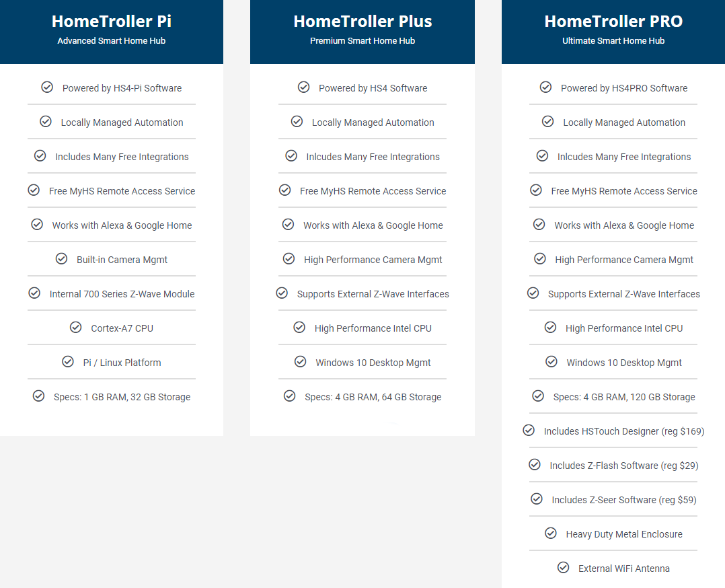725x588 pixels.
Task: Click the text Pi / Linux Platform
Action: (x=122, y=363)
